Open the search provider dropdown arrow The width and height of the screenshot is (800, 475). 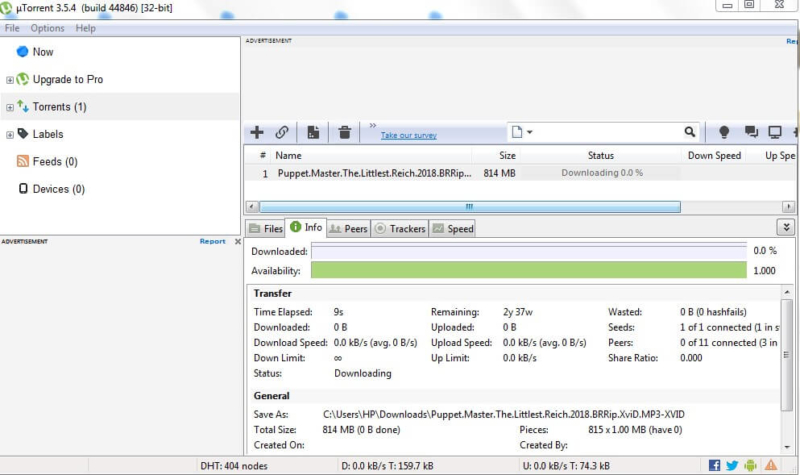pyautogui.click(x=530, y=132)
